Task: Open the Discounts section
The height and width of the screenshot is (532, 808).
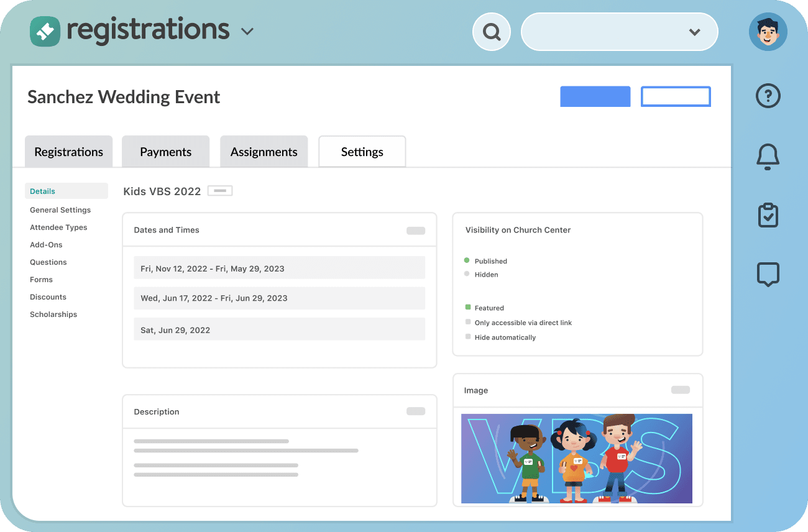Action: 48,296
